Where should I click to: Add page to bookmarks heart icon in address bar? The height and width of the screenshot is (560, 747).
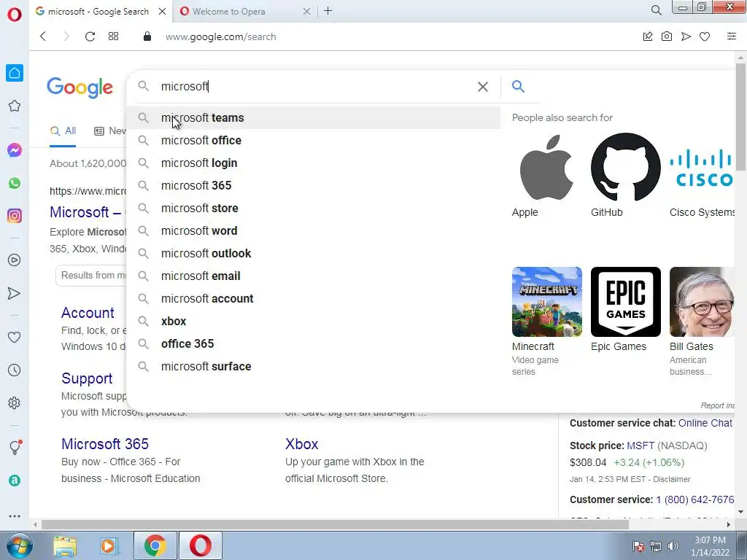[705, 36]
